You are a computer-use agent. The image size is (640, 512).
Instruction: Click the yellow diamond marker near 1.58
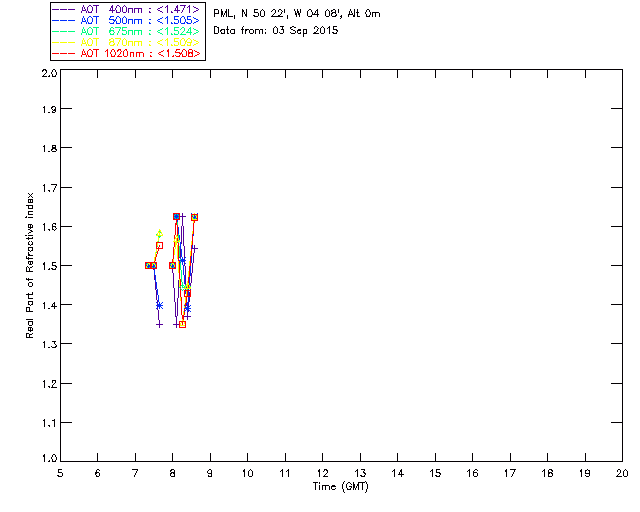point(160,234)
